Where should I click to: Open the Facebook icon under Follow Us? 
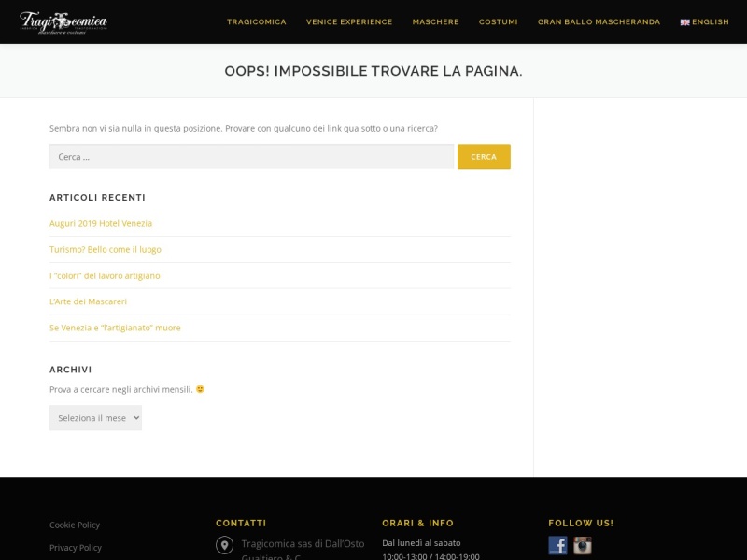pos(557,545)
